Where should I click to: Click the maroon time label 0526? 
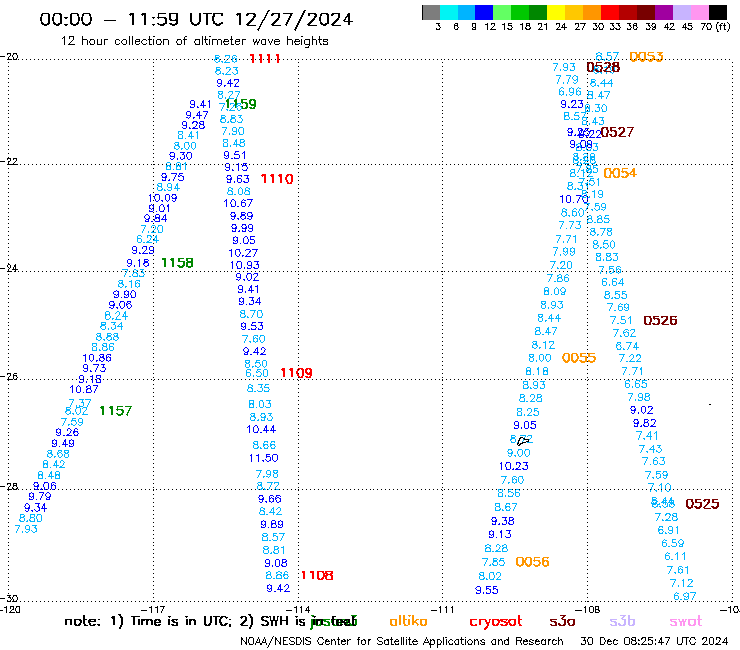tap(660, 321)
